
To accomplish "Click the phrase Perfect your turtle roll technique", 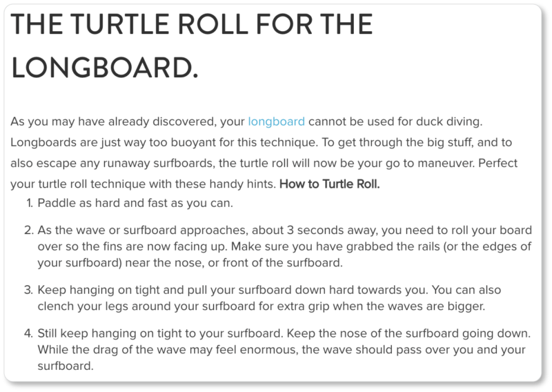I will point(264,174).
